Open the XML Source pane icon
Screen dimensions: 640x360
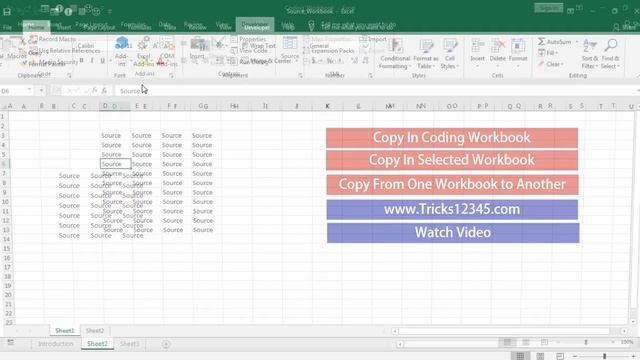(290, 44)
